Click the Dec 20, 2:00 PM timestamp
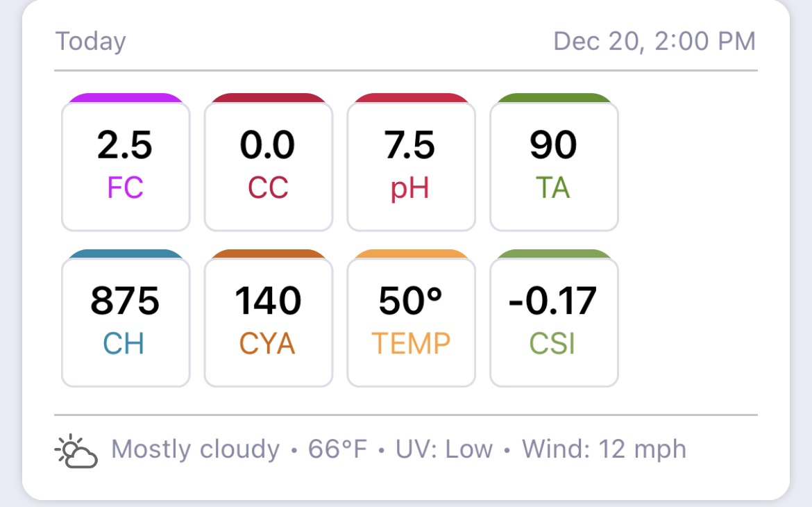This screenshot has width=812, height=507. (654, 42)
